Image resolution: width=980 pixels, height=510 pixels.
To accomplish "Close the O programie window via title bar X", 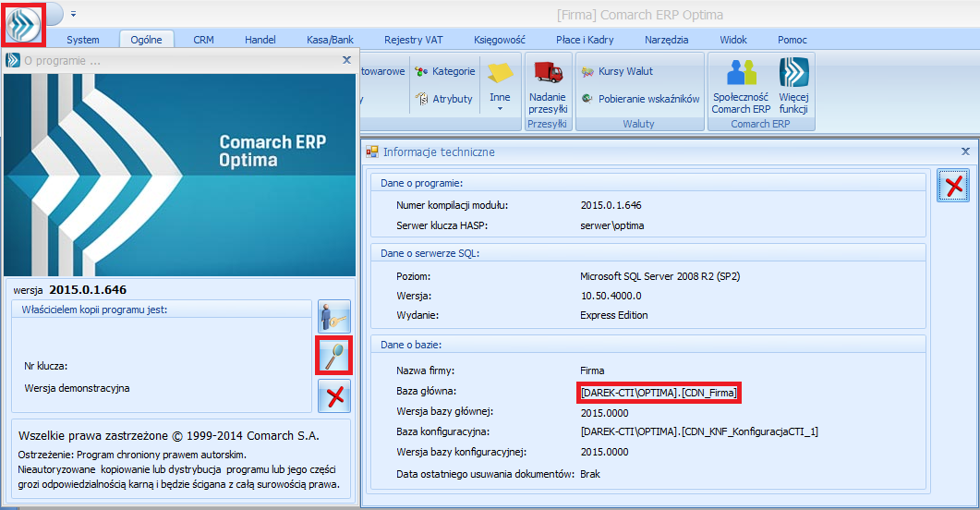I will click(346, 60).
